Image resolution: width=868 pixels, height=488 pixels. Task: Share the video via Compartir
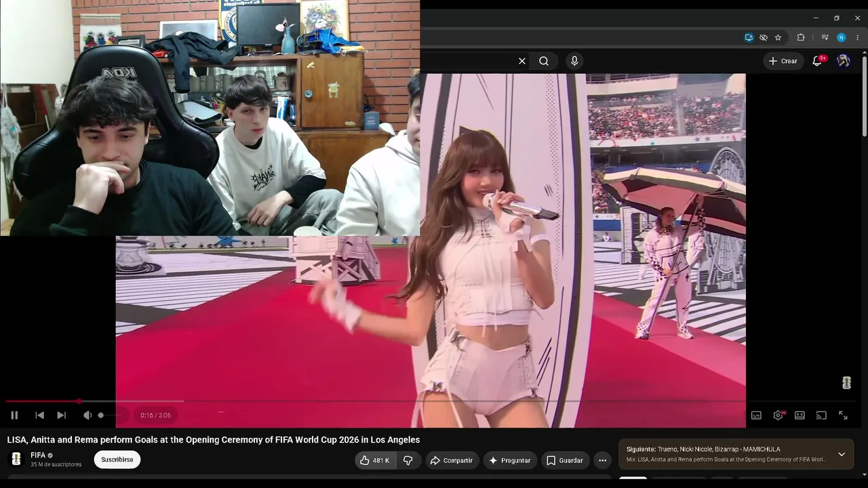click(451, 460)
